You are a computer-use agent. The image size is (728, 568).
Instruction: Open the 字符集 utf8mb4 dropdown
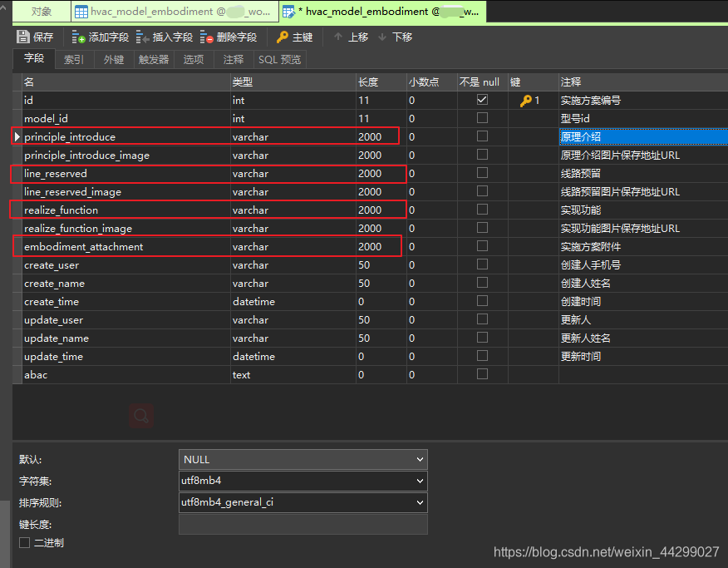(x=302, y=481)
